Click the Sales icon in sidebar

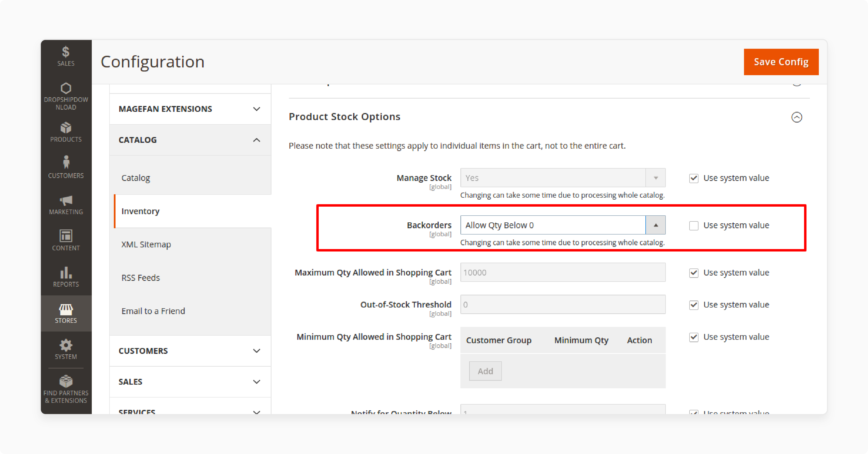(65, 58)
